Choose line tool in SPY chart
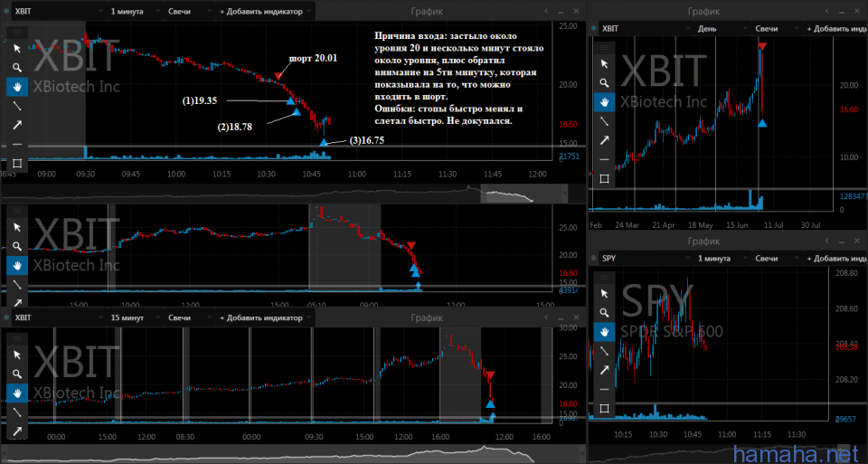 [605, 351]
